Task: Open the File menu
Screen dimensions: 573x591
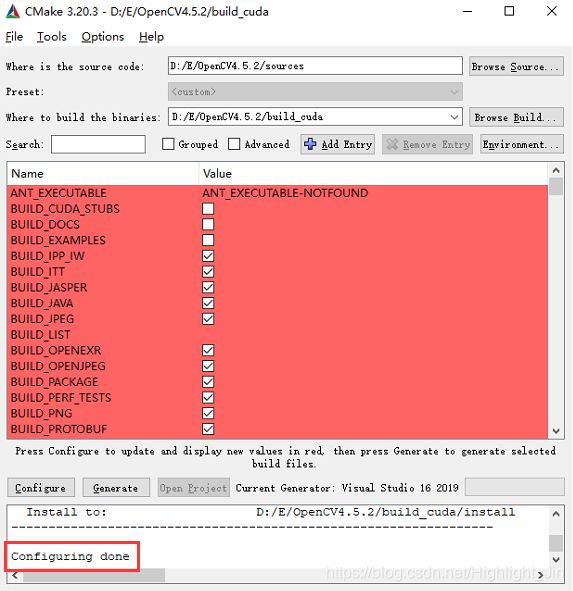Action: [x=14, y=37]
